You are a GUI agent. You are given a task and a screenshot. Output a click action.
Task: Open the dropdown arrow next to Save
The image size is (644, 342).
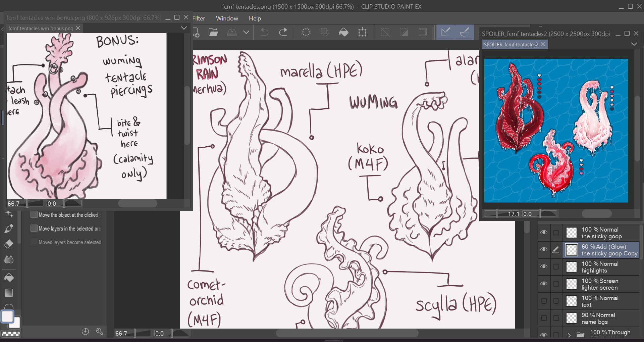[246, 32]
